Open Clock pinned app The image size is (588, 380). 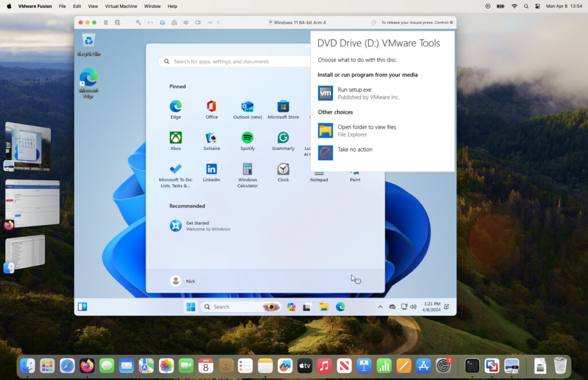point(283,172)
